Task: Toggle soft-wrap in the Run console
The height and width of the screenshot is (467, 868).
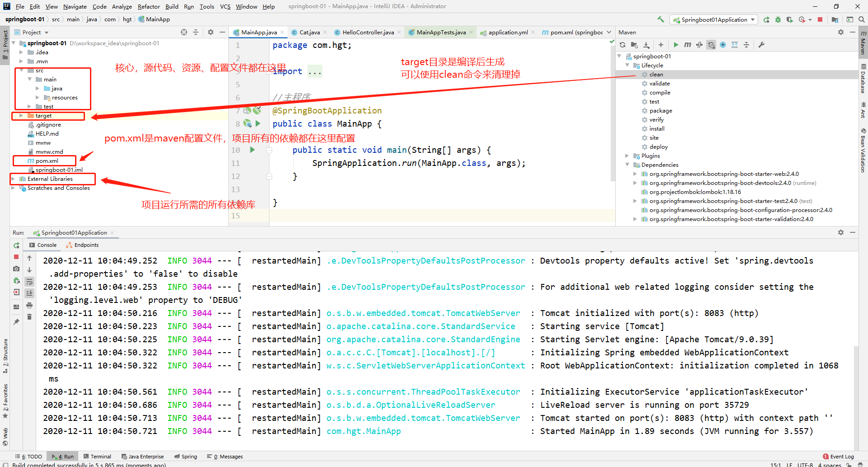Action: [29, 281]
